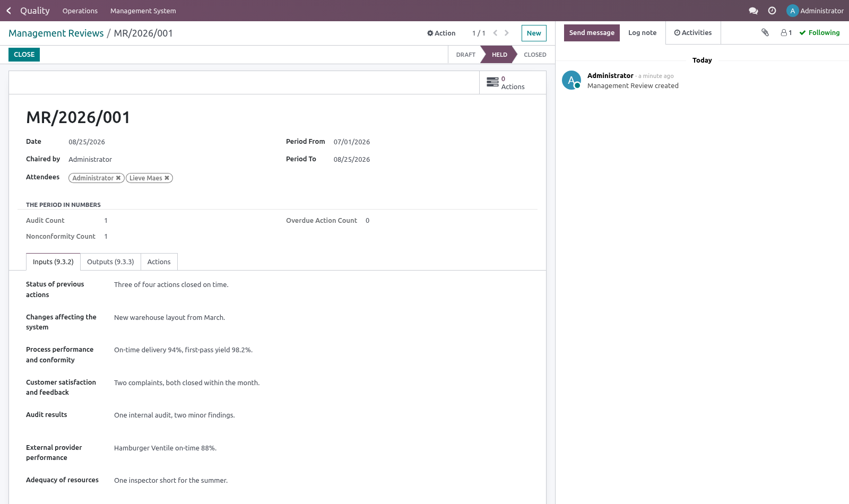Create a New management review
Image resolution: width=849 pixels, height=504 pixels.
(534, 33)
